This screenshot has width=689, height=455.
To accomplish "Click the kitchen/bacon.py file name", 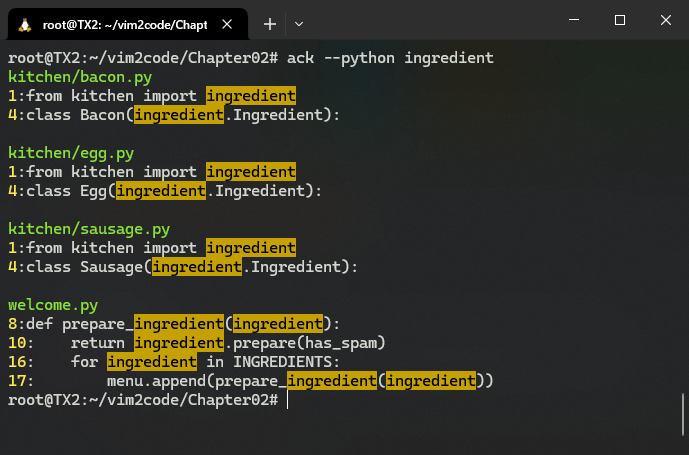I will click(80, 77).
